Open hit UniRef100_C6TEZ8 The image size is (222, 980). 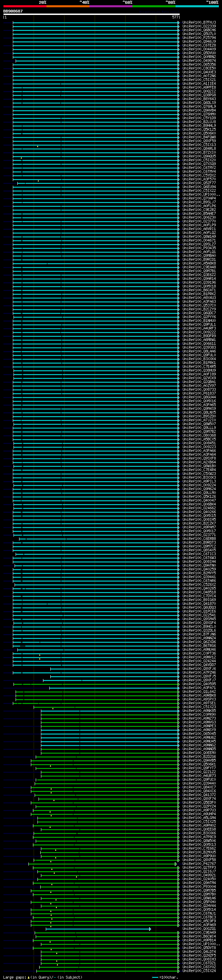(199, 45)
